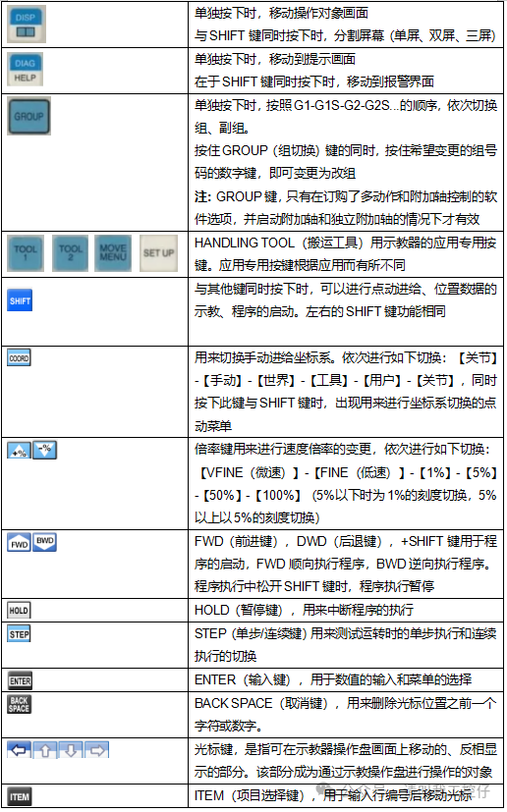Click the blue SHIFT key icon

click(x=20, y=300)
